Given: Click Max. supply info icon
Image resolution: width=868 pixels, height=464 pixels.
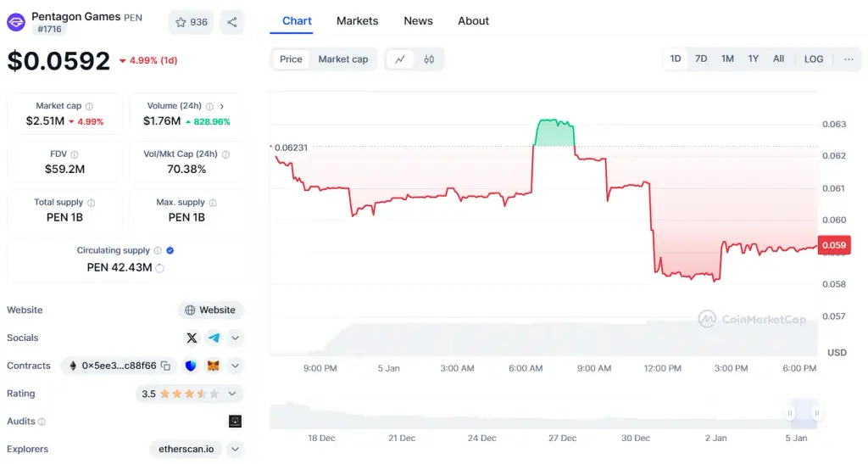Looking at the screenshot, I should (x=213, y=203).
